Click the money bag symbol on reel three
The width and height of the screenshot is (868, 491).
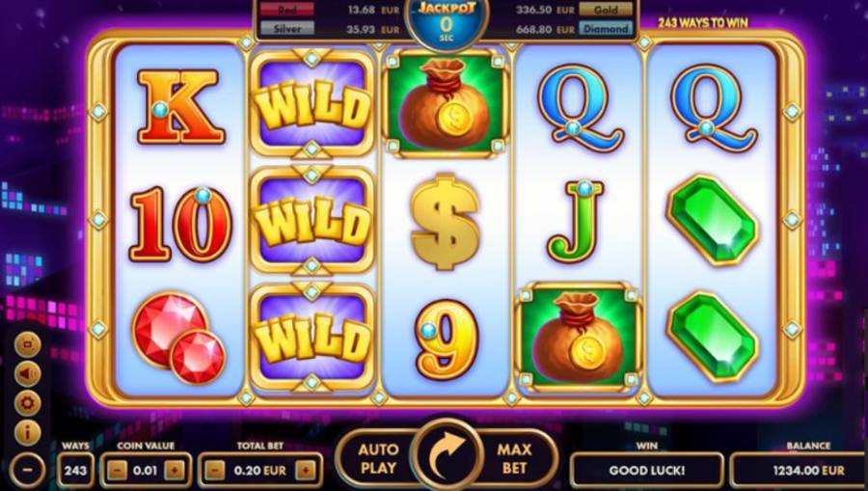tap(445, 103)
